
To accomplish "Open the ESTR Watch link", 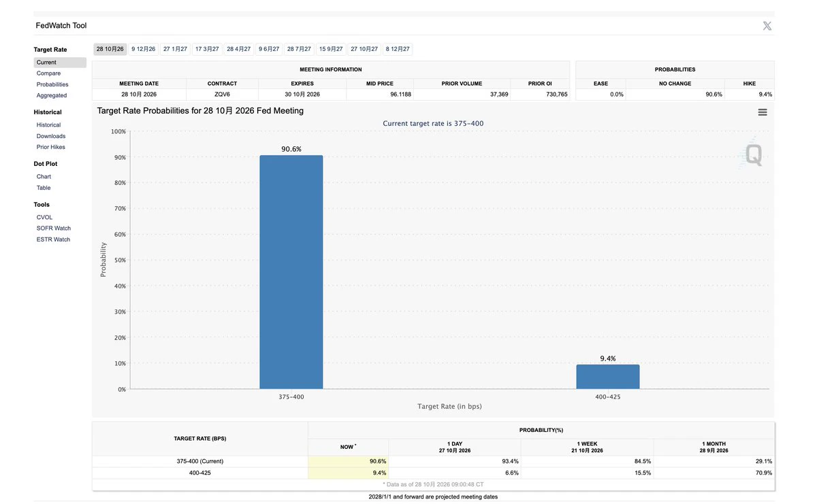I will [53, 239].
